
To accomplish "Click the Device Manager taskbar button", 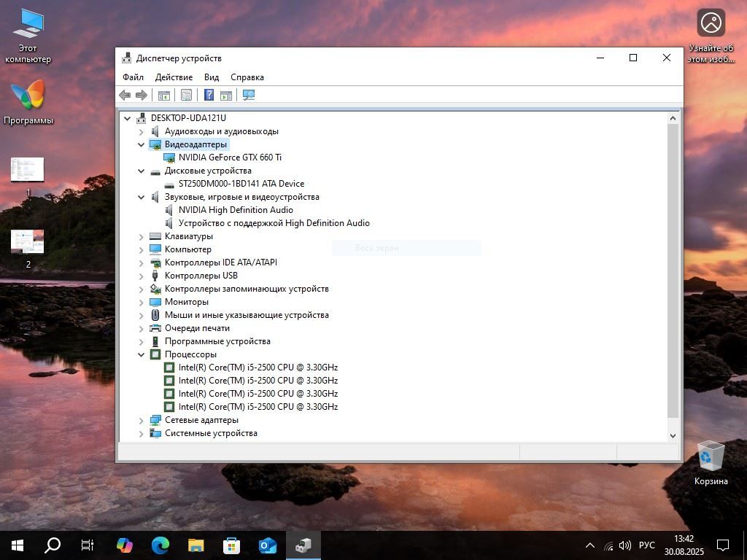I will 303,545.
